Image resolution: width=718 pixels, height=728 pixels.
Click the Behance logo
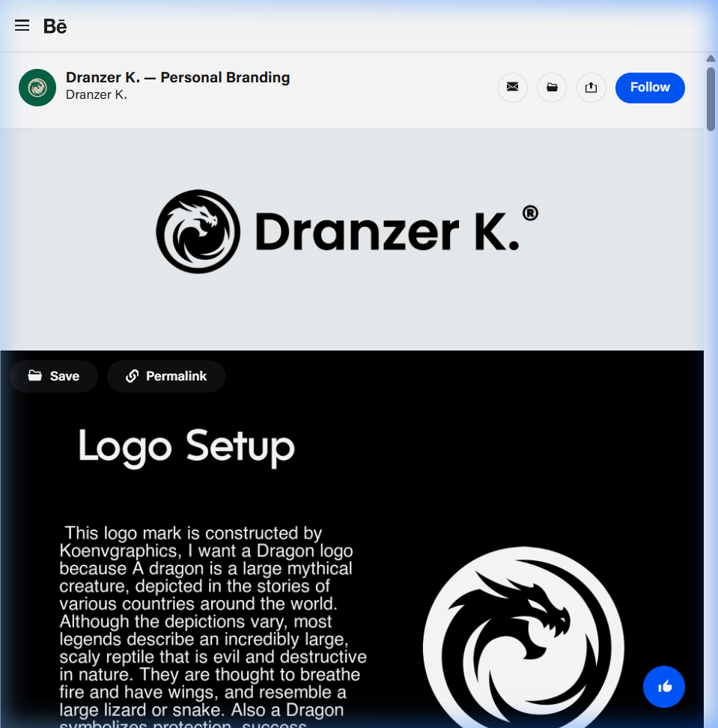55,25
